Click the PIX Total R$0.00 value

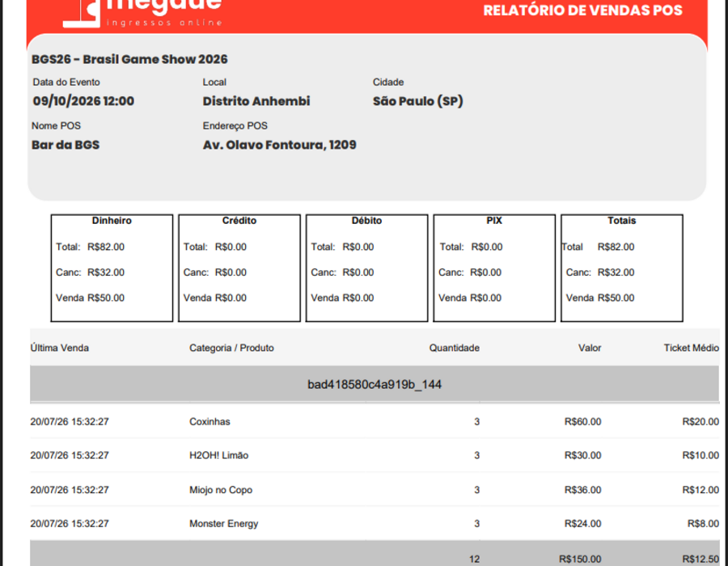click(x=487, y=247)
